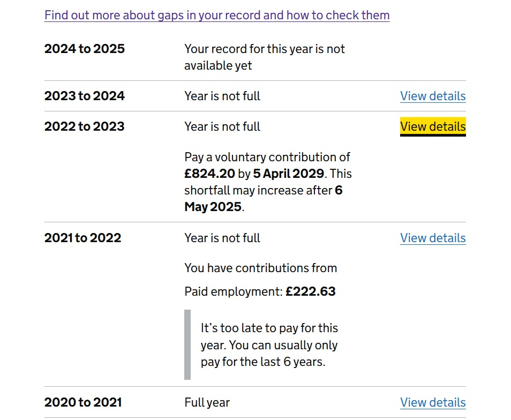This screenshot has height=420, width=511.
Task: Open the 'Find out more about gaps' link
Action: tap(217, 16)
